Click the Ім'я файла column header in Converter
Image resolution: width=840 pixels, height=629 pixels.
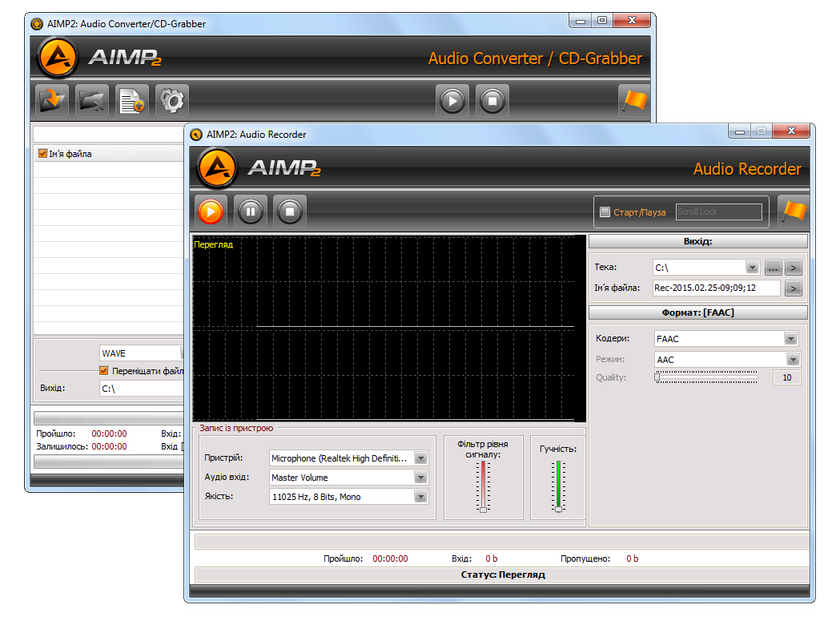(x=109, y=153)
